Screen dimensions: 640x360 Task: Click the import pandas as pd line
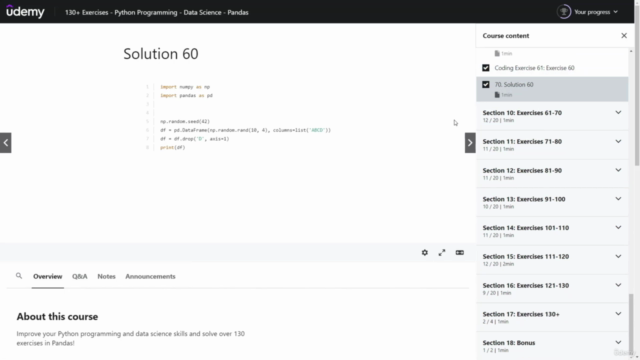[187, 96]
